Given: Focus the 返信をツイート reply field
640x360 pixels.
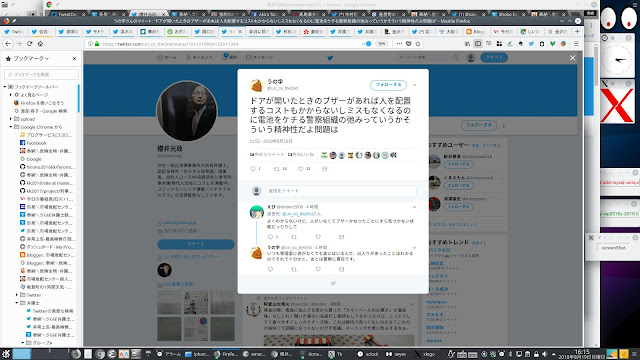Looking at the screenshot, I should pos(341,191).
